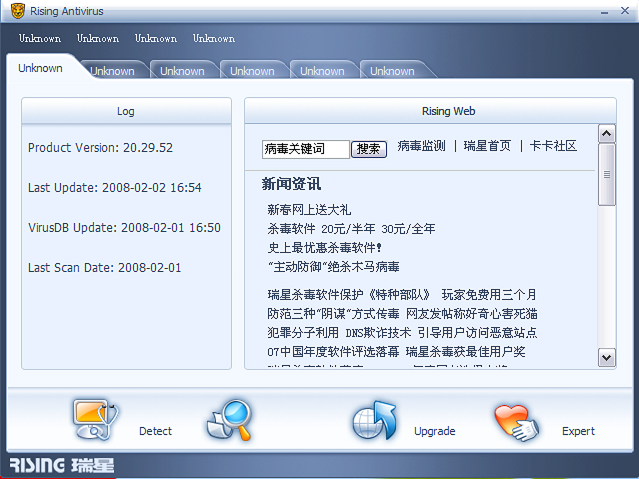This screenshot has width=639, height=479.
Task: Open the 史上最优惠杀毒软件 link
Action: click(324, 247)
